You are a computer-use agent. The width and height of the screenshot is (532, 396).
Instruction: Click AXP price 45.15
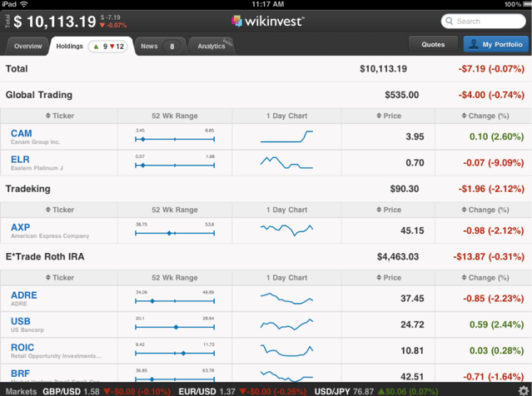(x=412, y=230)
